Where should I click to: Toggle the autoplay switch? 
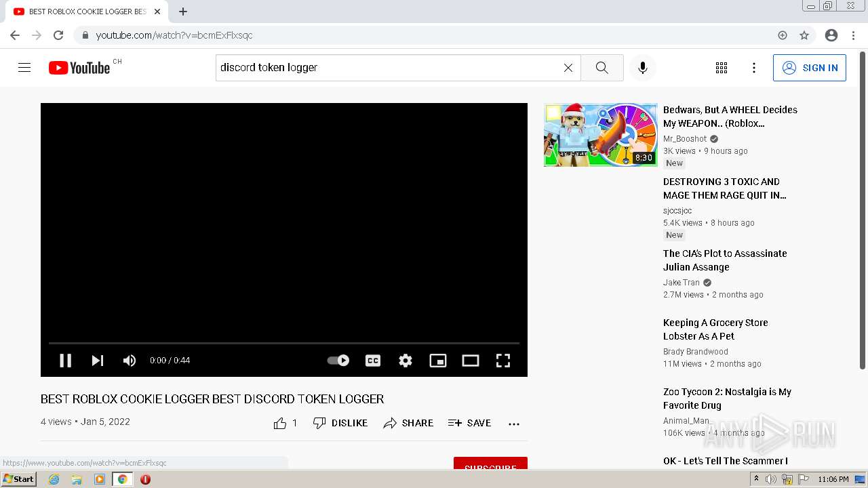(338, 361)
